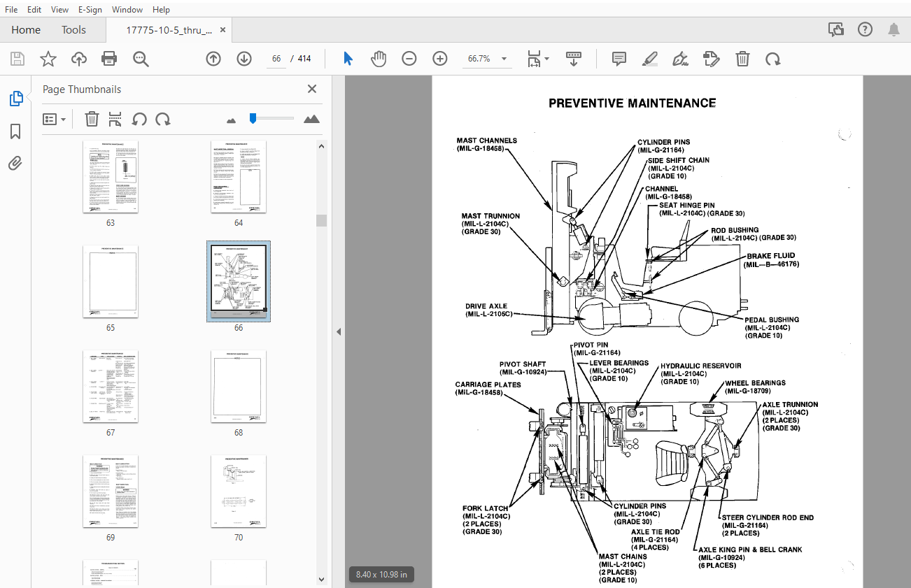This screenshot has width=911, height=588.
Task: Click the PREVENTIVE MAINTENANCE page heading
Action: pyautogui.click(x=632, y=103)
